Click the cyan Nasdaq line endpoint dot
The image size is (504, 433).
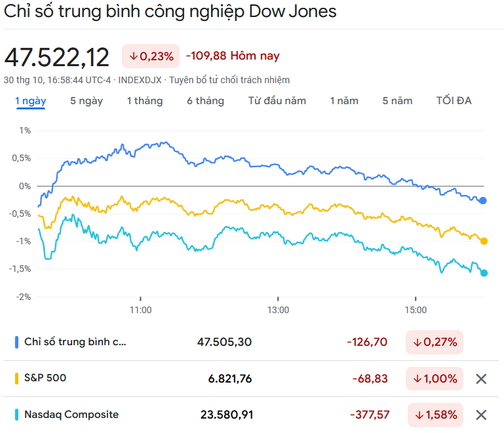click(x=484, y=273)
